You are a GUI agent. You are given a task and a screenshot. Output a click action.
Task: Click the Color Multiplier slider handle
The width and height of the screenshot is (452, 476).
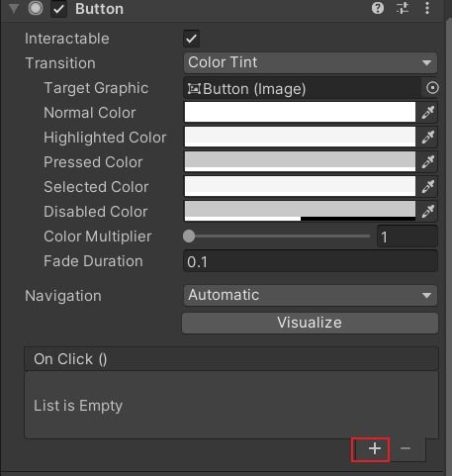pyautogui.click(x=189, y=237)
